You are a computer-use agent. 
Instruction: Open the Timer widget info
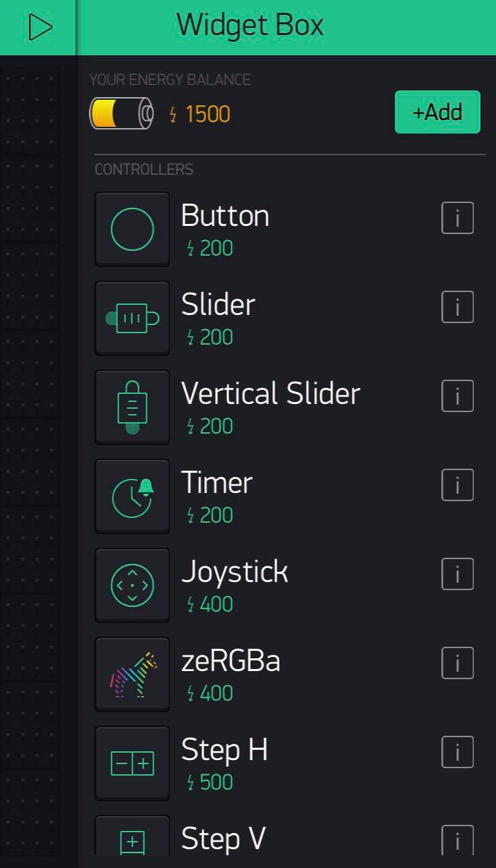(x=458, y=485)
